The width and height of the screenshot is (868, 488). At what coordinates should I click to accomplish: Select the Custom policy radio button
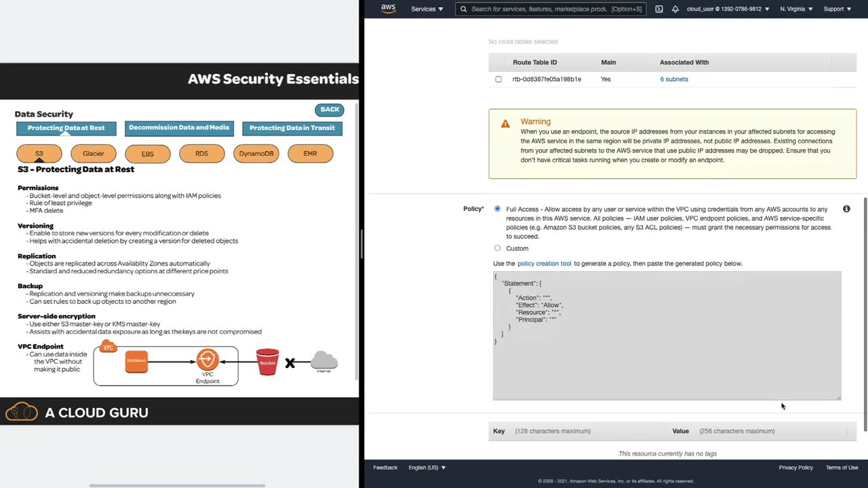[x=498, y=248]
